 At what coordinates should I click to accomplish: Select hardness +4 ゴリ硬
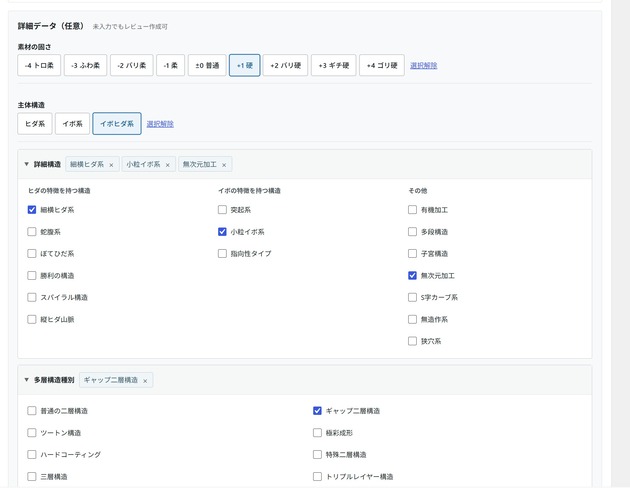tap(382, 65)
